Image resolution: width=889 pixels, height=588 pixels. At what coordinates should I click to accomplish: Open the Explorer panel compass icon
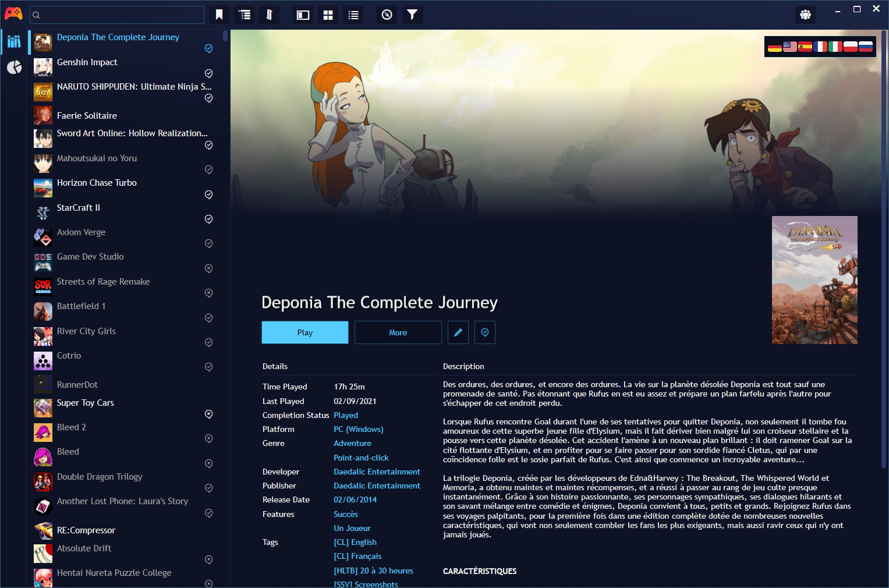click(x=387, y=15)
